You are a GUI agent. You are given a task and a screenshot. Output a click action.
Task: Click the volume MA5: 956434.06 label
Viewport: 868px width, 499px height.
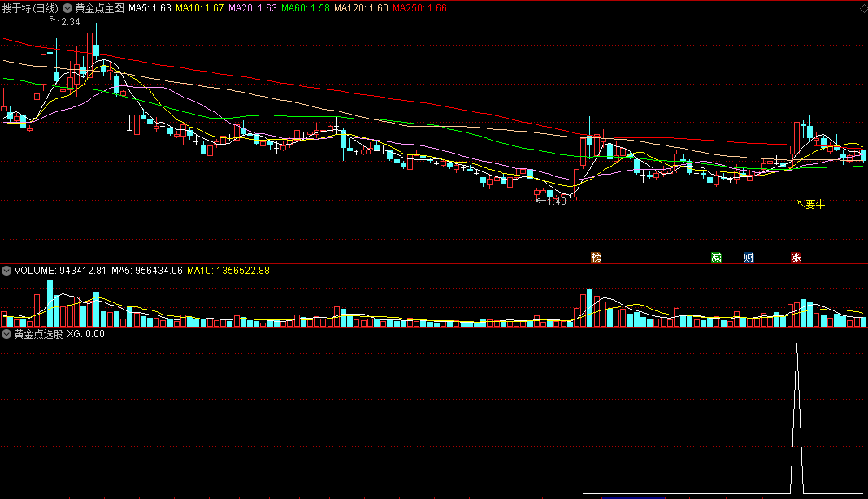pyautogui.click(x=146, y=271)
